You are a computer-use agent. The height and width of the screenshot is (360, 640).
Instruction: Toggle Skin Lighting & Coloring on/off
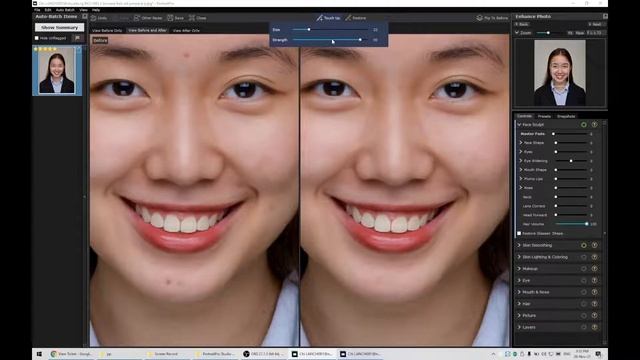pos(584,257)
